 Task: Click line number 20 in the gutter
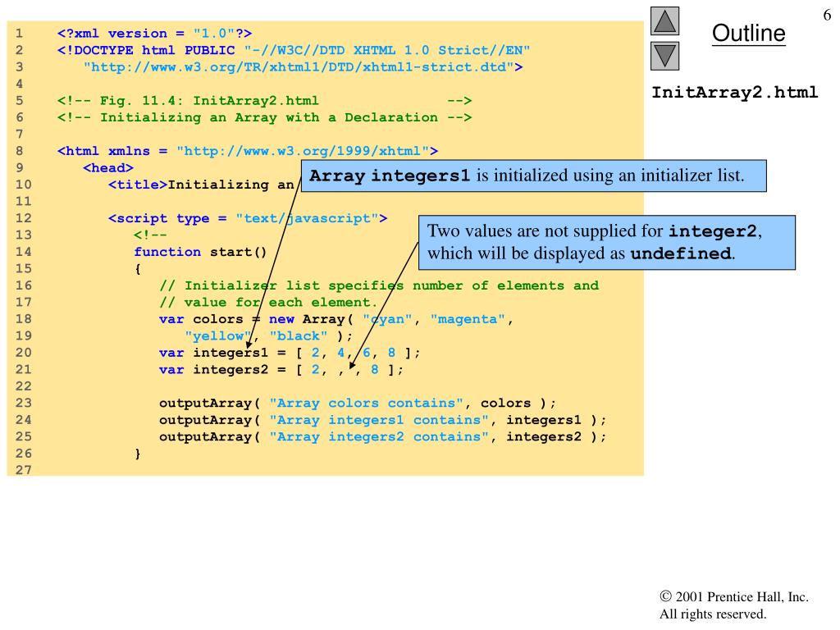point(23,353)
